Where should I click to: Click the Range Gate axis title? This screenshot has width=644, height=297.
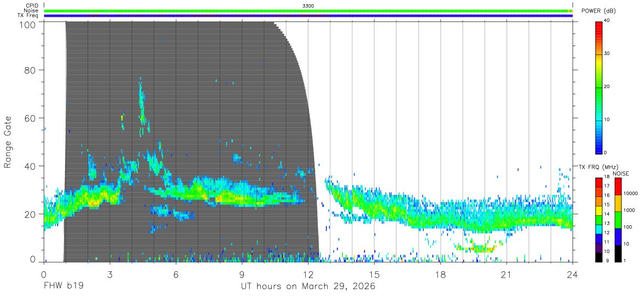coord(8,142)
